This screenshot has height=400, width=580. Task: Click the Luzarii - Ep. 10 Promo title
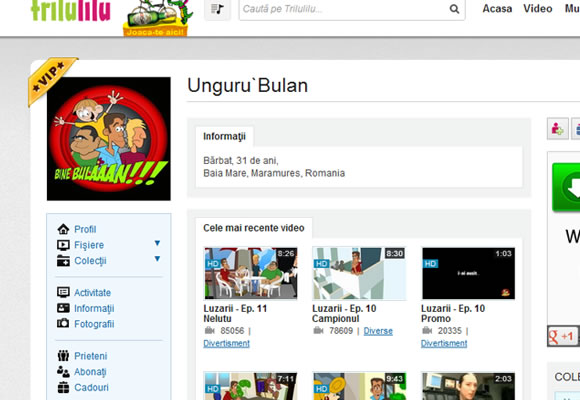453,313
